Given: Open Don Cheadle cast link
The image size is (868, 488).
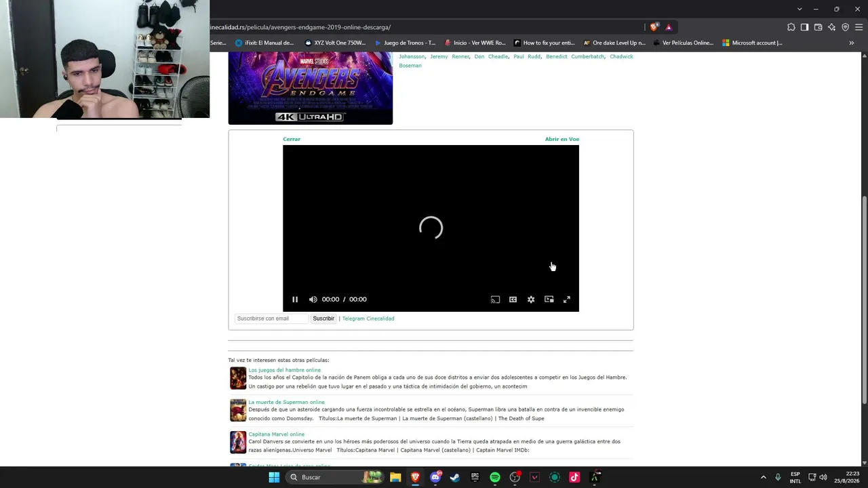Looking at the screenshot, I should click(x=492, y=56).
